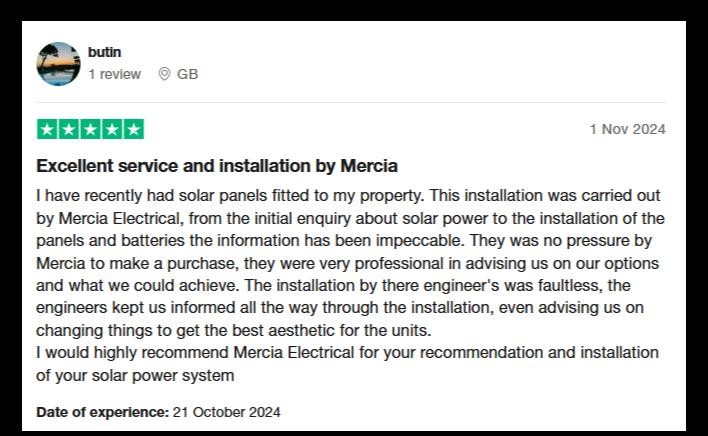Click the fifth green rating star
The width and height of the screenshot is (708, 436).
(134, 130)
